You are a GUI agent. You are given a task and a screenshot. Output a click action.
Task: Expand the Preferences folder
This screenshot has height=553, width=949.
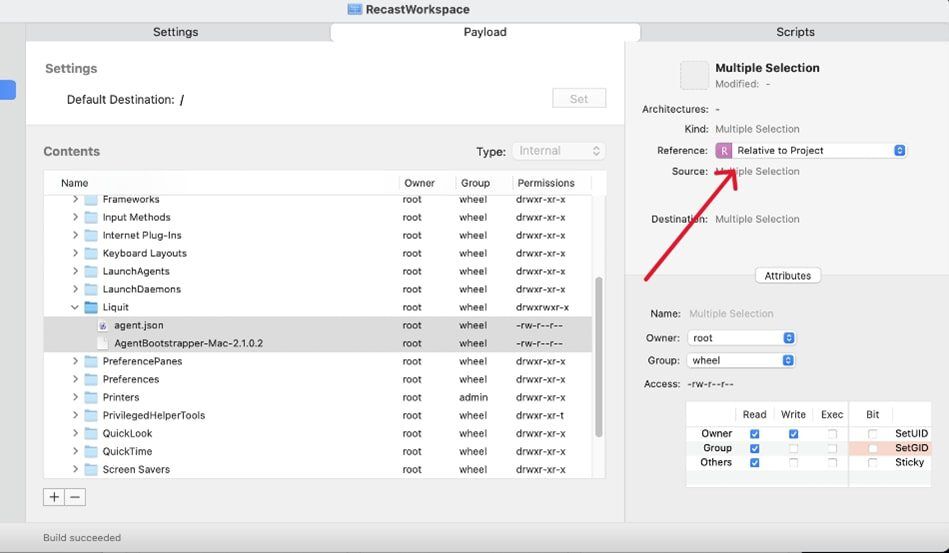(x=74, y=379)
